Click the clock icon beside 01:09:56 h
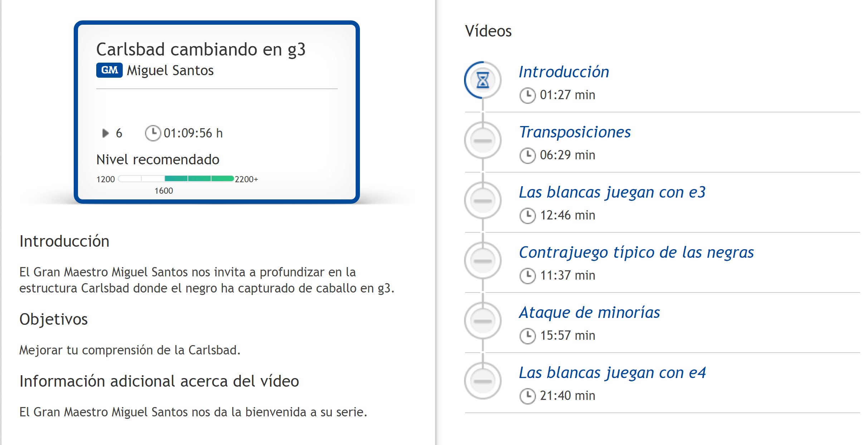Screen dimensions: 868x445 153,133
